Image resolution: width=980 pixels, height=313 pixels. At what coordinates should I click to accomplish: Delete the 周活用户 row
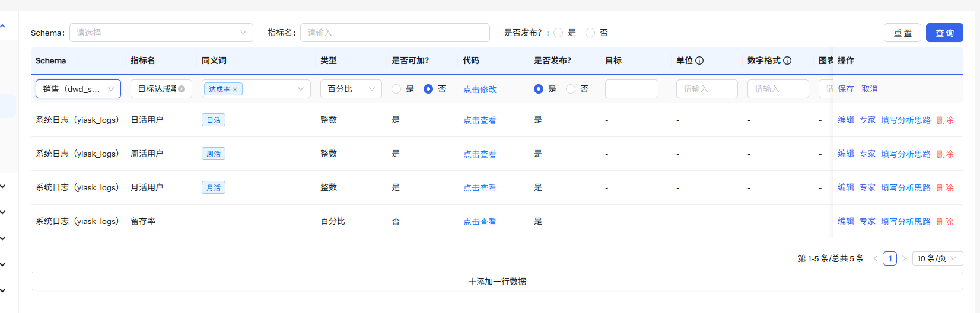pos(945,154)
